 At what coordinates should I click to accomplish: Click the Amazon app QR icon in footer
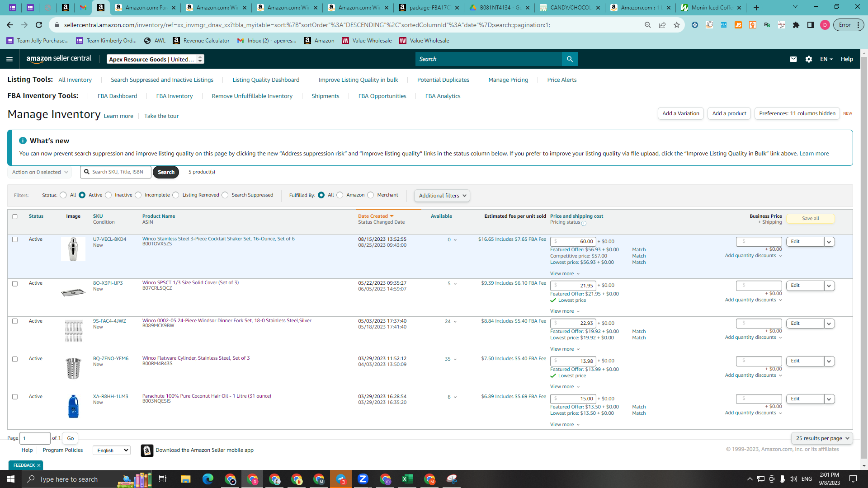[147, 450]
